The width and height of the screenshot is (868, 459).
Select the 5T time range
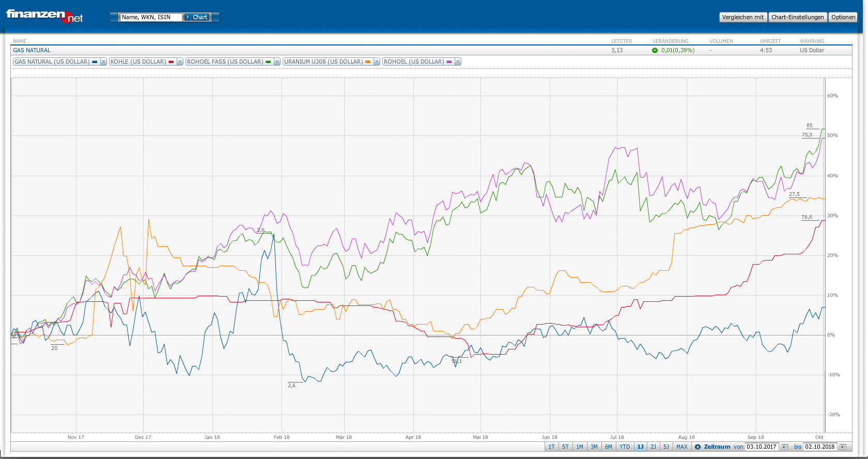click(565, 447)
